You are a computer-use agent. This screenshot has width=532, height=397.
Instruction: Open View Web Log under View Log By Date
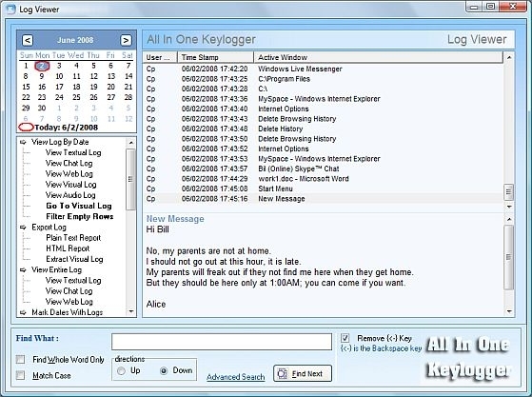click(x=69, y=173)
